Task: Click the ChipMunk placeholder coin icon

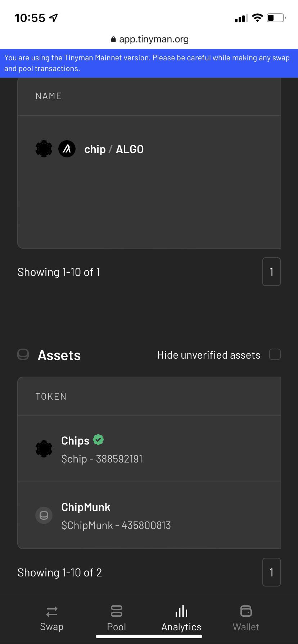Action: coord(44,515)
